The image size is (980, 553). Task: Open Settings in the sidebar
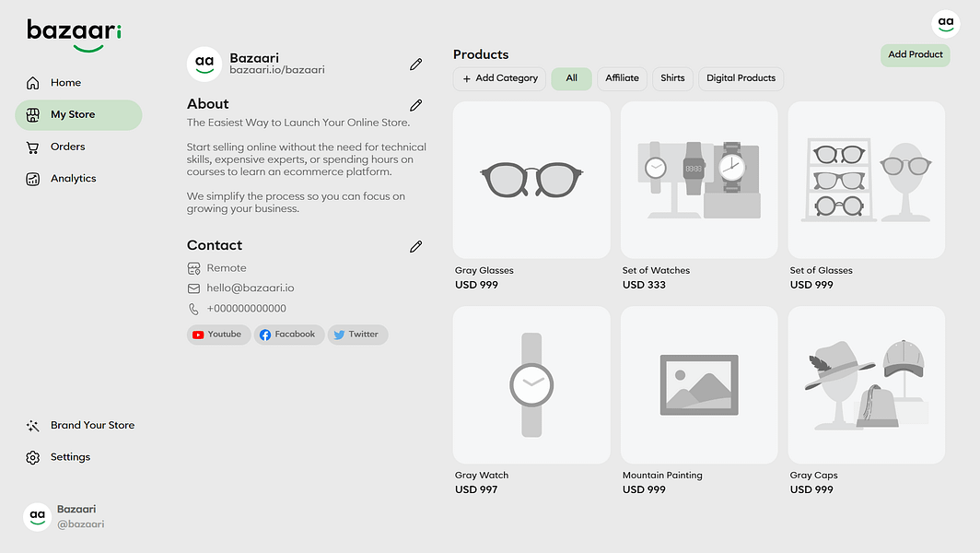[70, 457]
